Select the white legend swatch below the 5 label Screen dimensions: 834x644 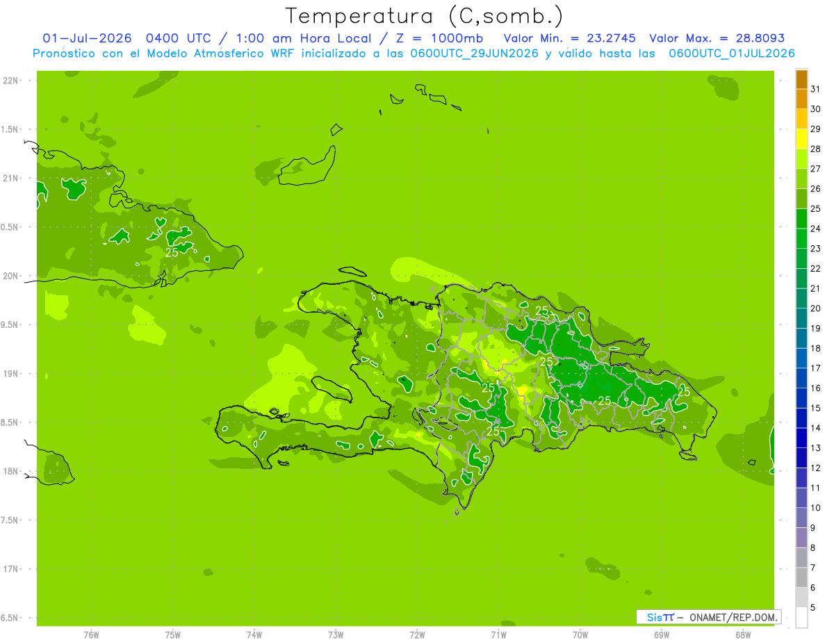click(x=801, y=618)
